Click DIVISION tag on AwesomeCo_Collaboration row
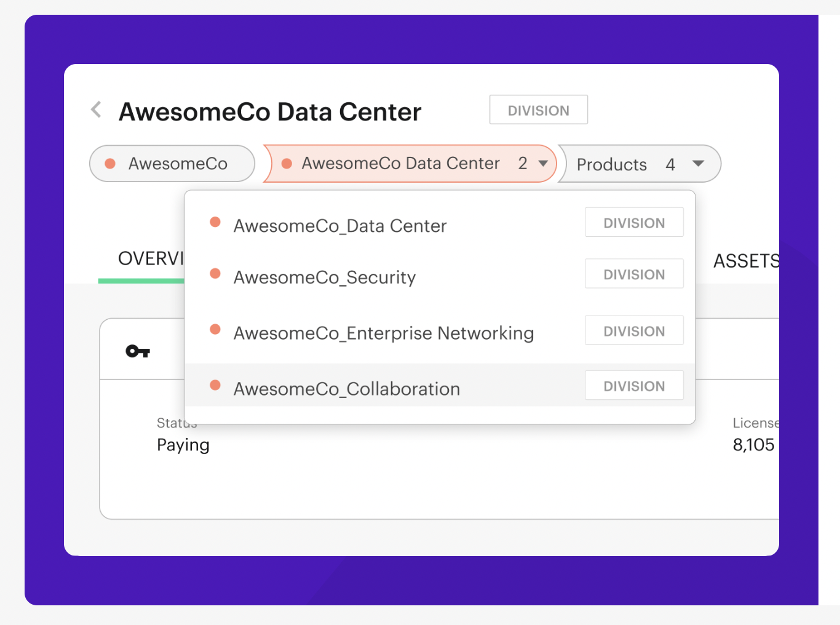 tap(634, 386)
